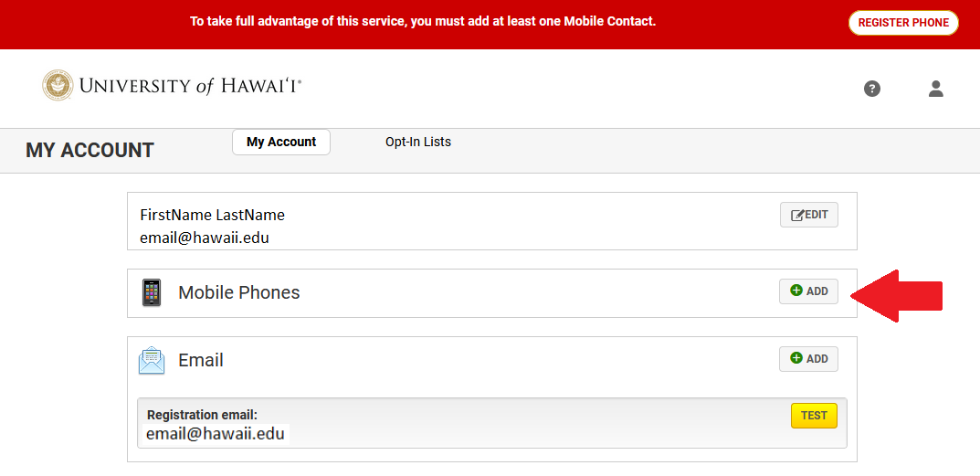
Task: Click the email envelope icon
Action: coord(152,360)
